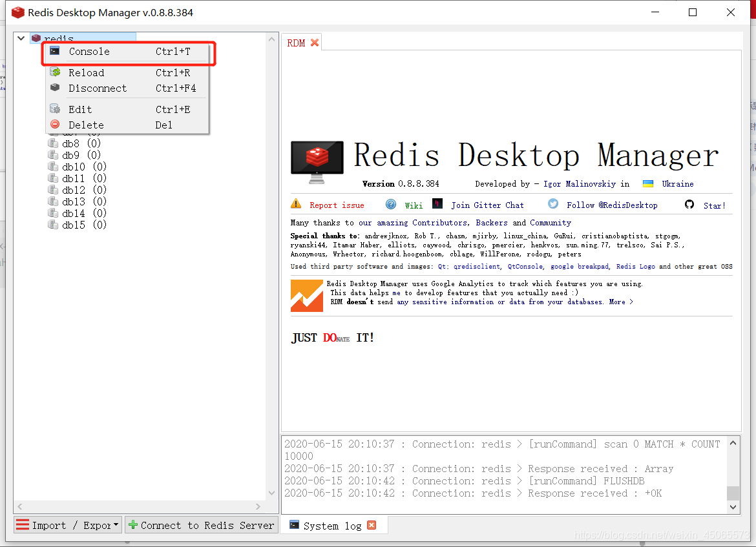The image size is (756, 547).
Task: Click the Edit gear icon
Action: 55,109
